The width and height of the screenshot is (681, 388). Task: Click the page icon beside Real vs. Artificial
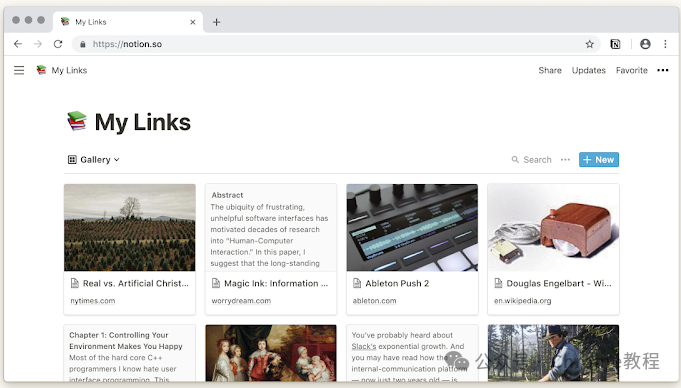pyautogui.click(x=75, y=283)
